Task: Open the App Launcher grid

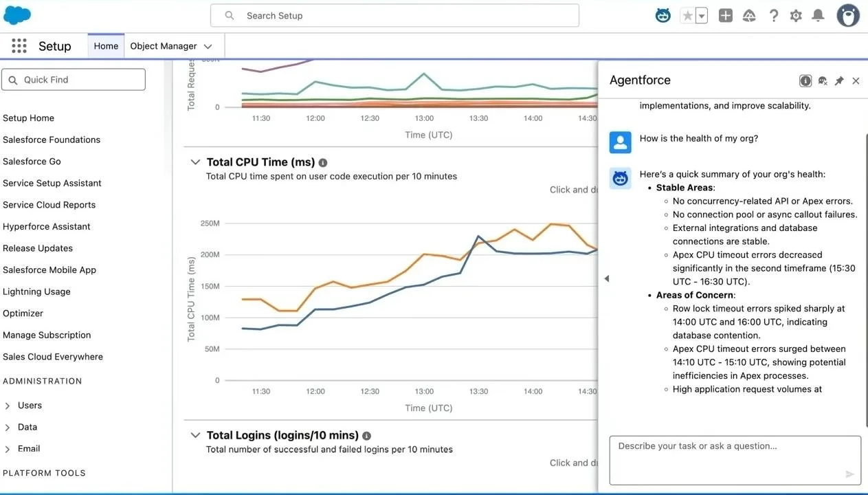Action: tap(19, 46)
